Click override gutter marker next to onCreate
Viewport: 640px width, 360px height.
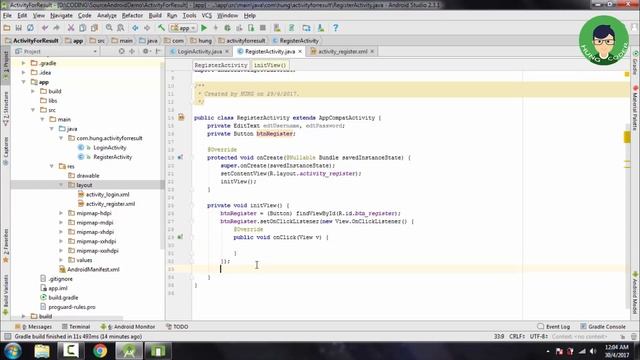pos(180,157)
